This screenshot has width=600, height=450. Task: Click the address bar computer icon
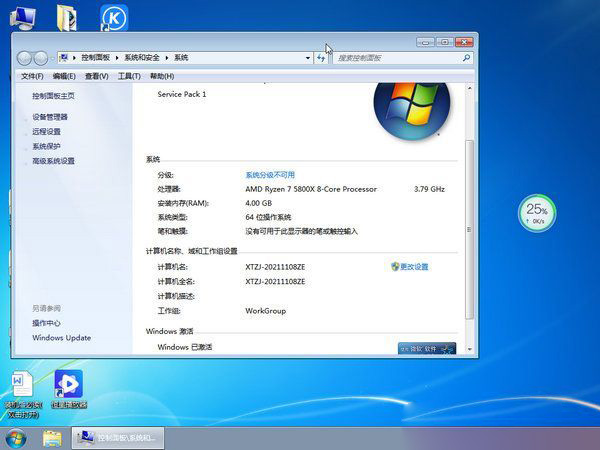[x=64, y=57]
